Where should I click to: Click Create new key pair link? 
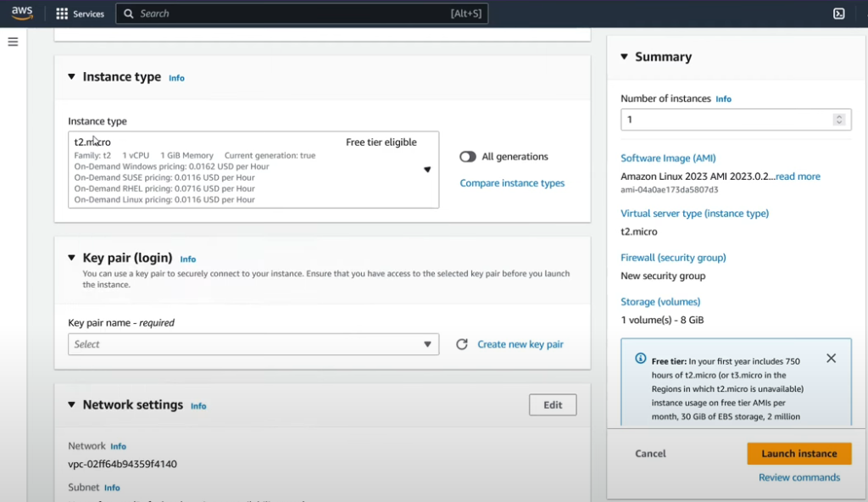tap(520, 344)
